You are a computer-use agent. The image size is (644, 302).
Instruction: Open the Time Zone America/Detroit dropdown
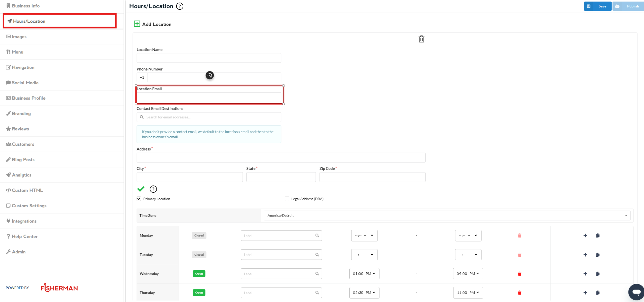click(447, 216)
